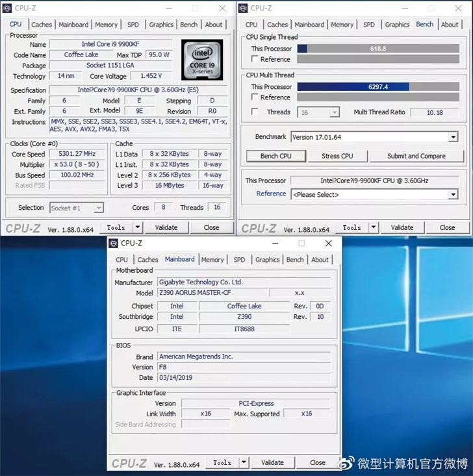The width and height of the screenshot is (473, 476).
Task: Open Memory tab in CPU window
Action: click(x=107, y=25)
